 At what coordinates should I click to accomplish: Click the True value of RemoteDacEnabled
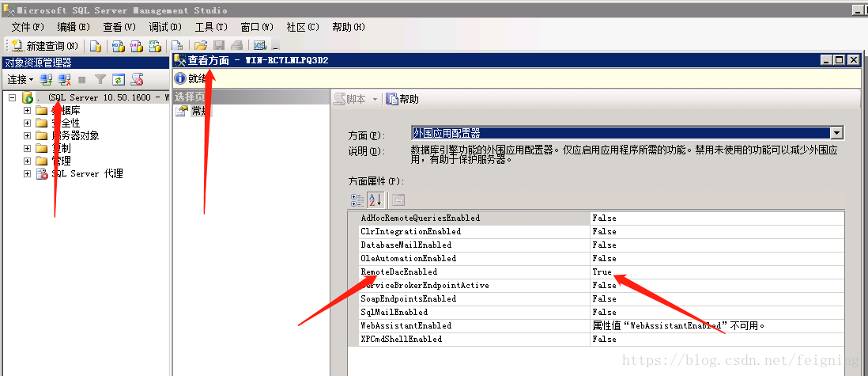point(602,272)
